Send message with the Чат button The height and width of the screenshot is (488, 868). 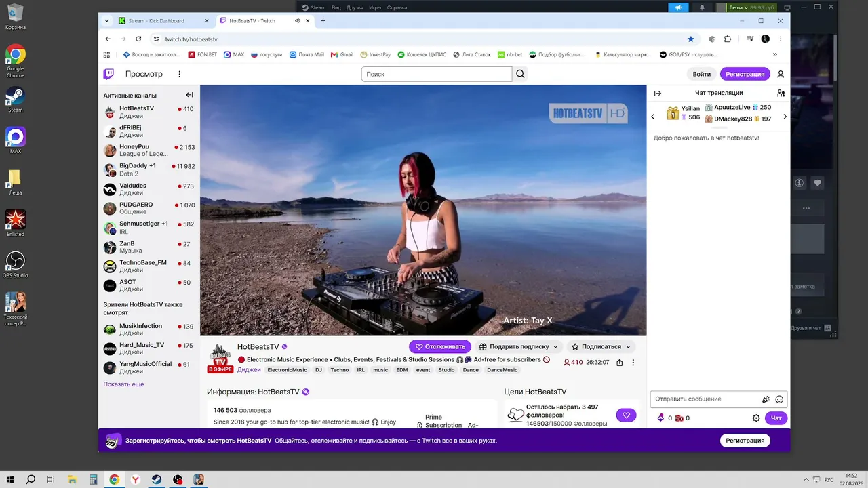tap(776, 418)
